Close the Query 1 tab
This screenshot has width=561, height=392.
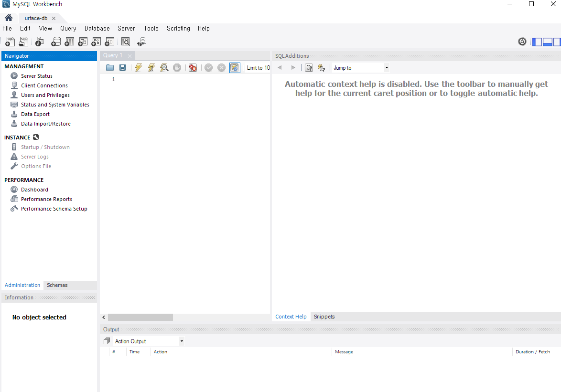129,56
